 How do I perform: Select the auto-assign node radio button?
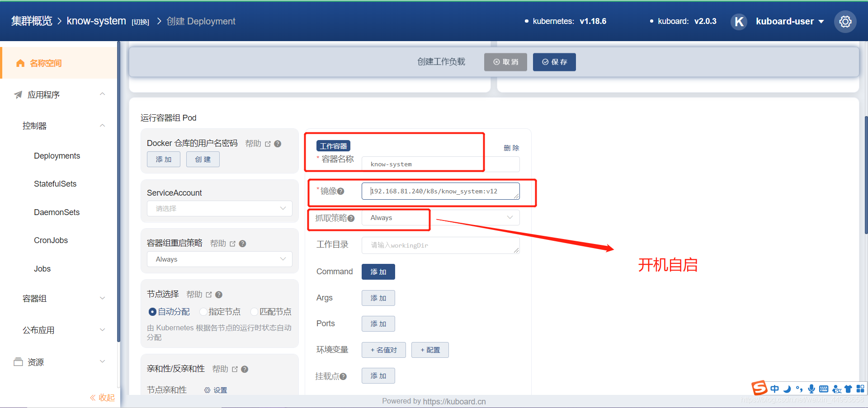tap(152, 312)
